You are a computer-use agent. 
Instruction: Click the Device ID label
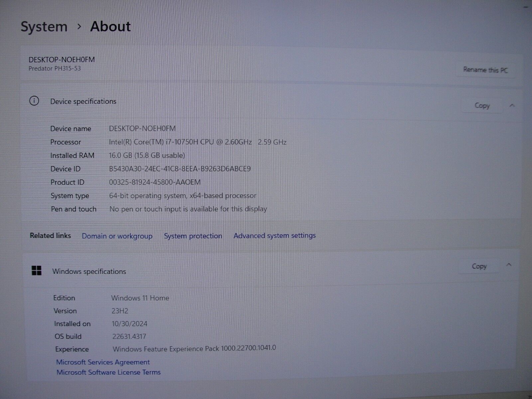[x=66, y=169]
